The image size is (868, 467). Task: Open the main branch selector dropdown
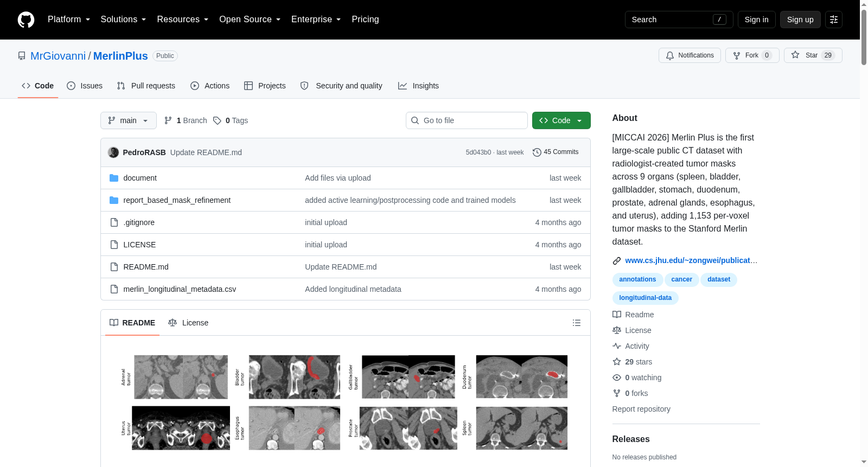(129, 120)
